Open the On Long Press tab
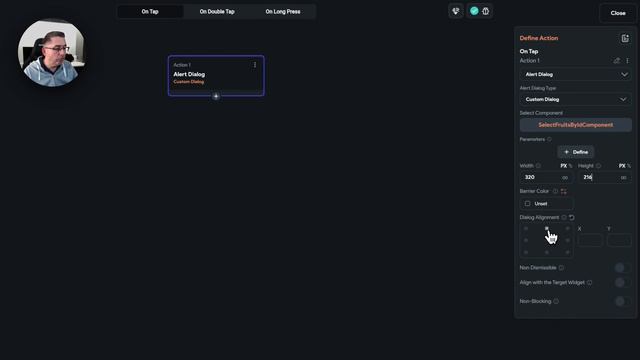The image size is (640, 360). pyautogui.click(x=283, y=11)
